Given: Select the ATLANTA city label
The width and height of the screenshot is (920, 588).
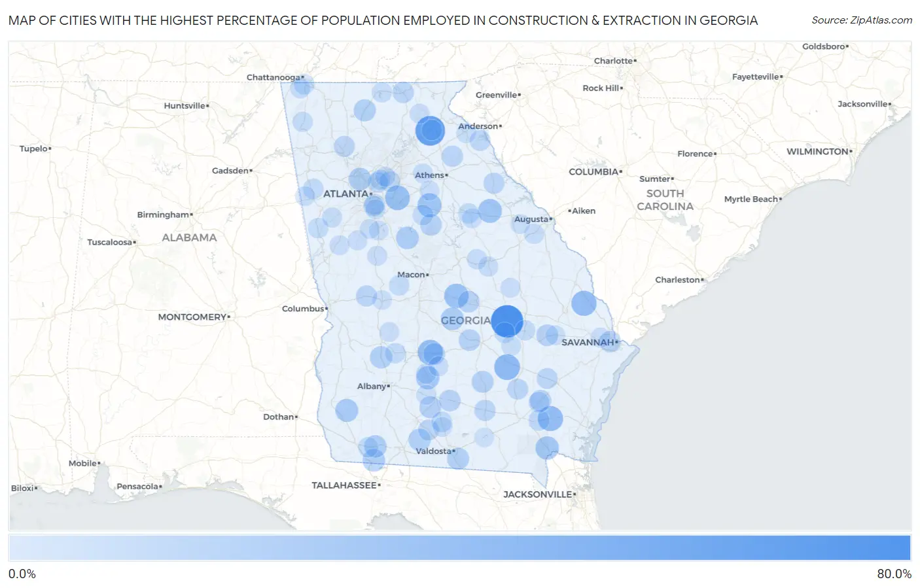Looking at the screenshot, I should (x=345, y=194).
